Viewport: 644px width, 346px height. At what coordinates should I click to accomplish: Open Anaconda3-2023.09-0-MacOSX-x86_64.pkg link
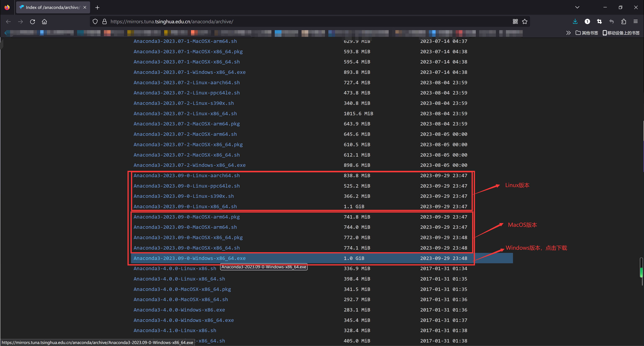point(188,237)
